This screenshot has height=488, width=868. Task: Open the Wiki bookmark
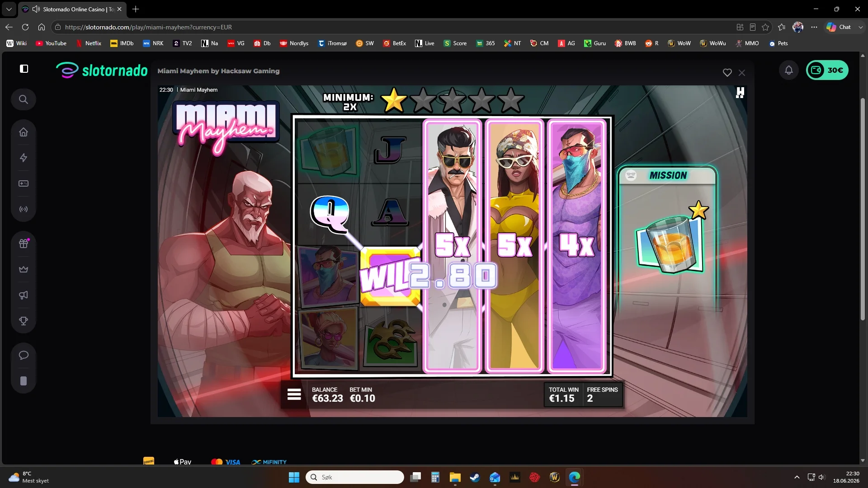(17, 43)
